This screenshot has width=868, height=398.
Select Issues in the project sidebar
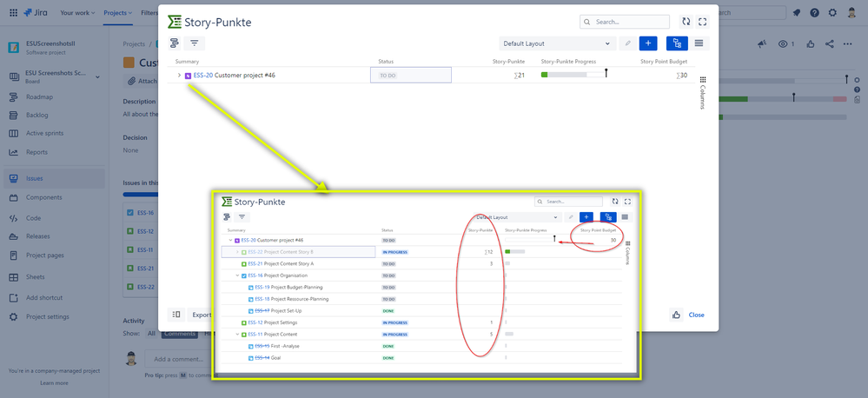[56, 178]
